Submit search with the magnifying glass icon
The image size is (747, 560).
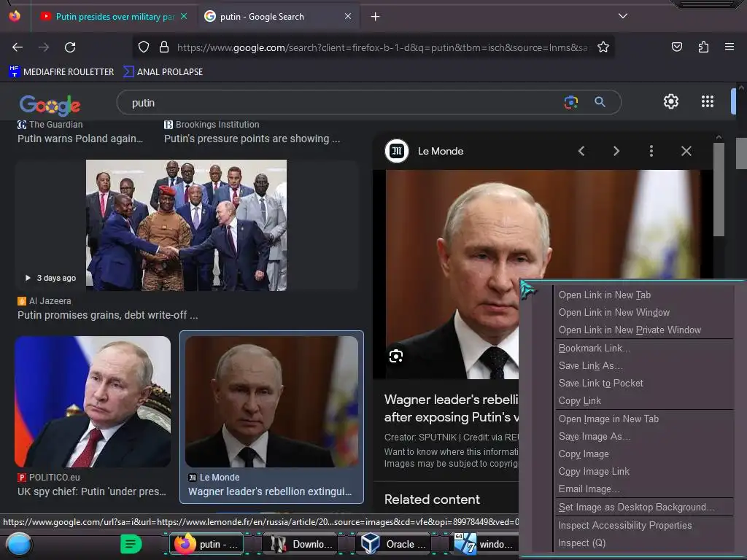600,102
